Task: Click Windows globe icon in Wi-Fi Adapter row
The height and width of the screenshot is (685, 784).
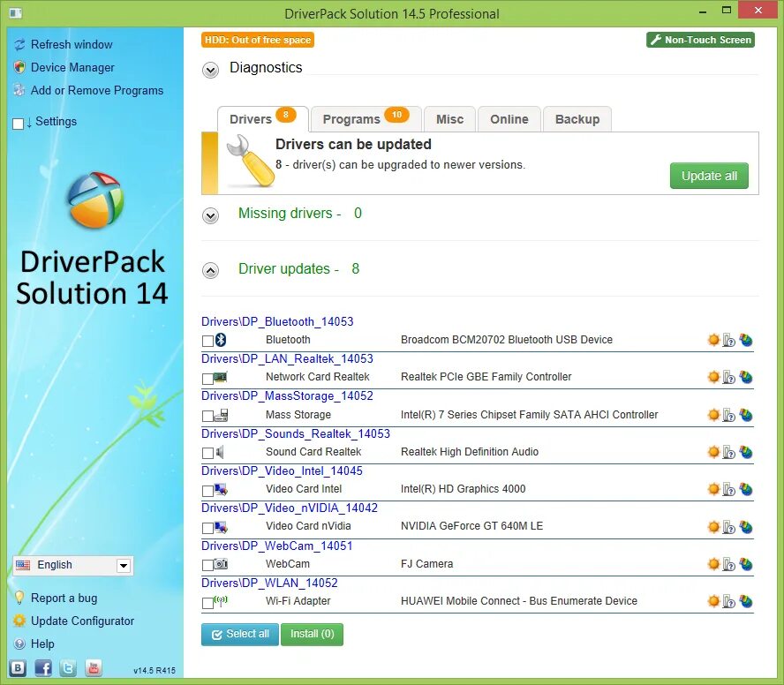Action: [746, 601]
